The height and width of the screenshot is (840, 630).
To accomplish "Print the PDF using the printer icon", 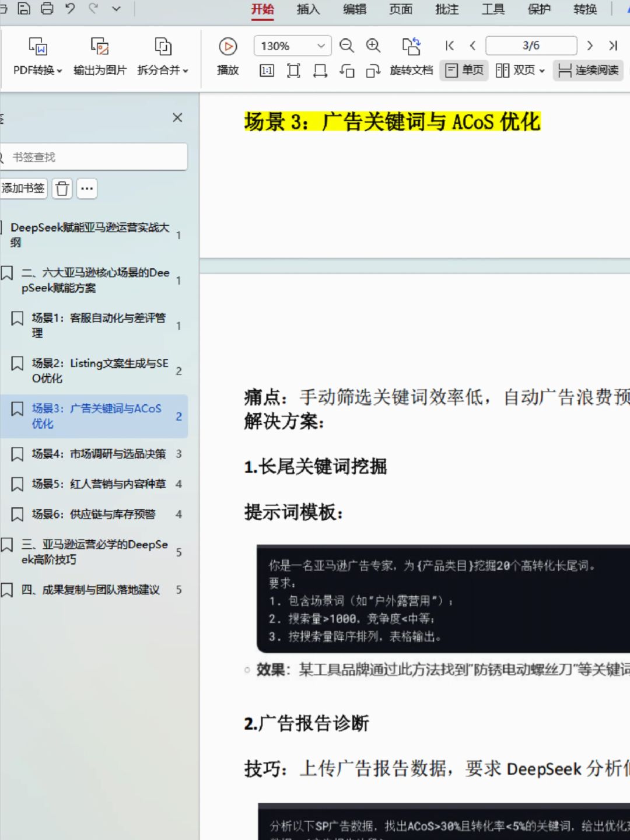I will click(x=47, y=9).
